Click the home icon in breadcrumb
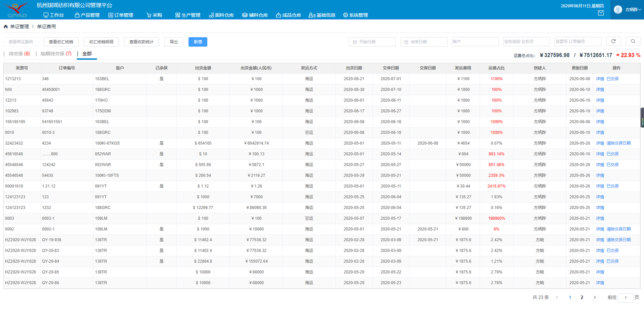Viewport: 644px width, 313px height. tap(6, 27)
